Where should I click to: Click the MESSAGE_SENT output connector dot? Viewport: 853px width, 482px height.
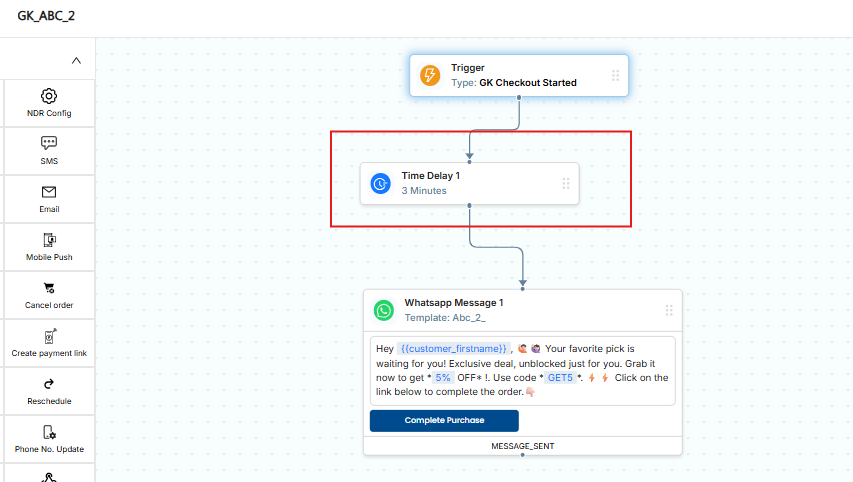(523, 455)
